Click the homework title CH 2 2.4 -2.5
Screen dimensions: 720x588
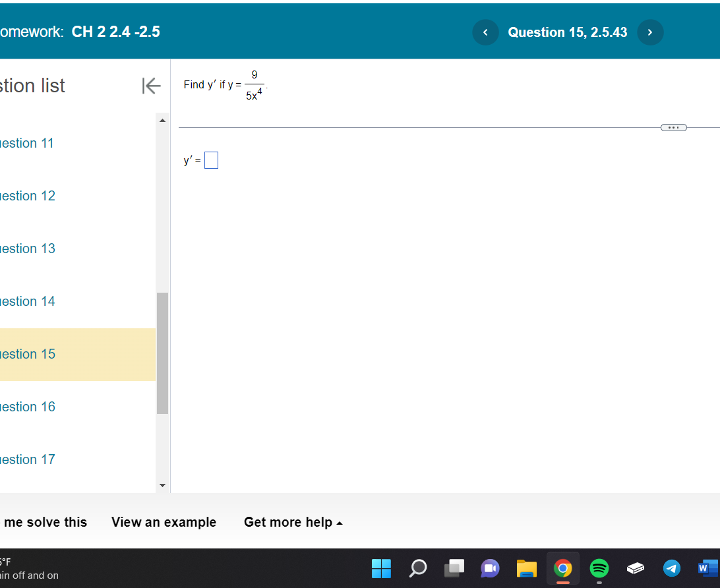click(x=116, y=32)
